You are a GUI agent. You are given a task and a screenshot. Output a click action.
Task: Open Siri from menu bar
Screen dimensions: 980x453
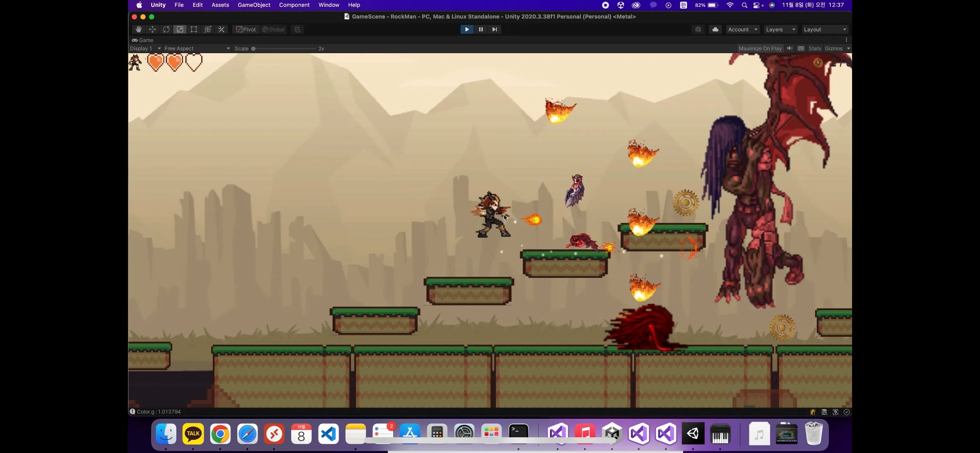(772, 5)
